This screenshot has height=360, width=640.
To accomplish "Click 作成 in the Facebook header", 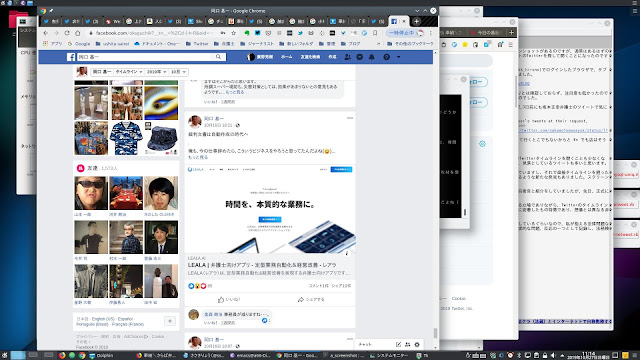I will pos(332,57).
